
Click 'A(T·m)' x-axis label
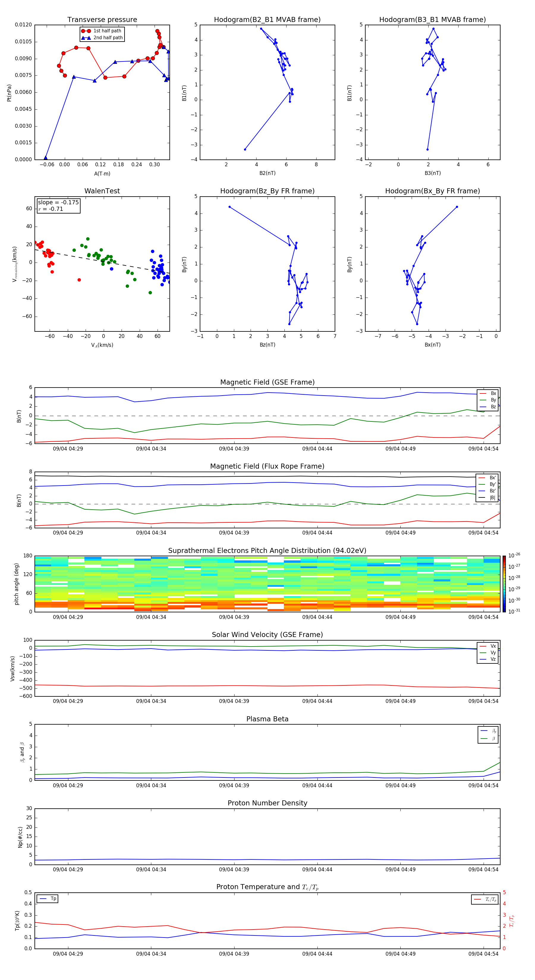point(102,174)
